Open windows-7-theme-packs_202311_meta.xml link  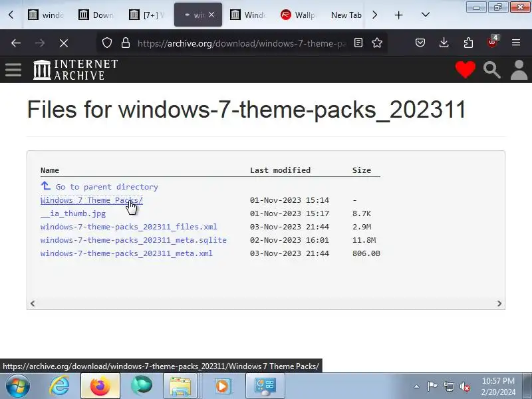click(x=126, y=253)
